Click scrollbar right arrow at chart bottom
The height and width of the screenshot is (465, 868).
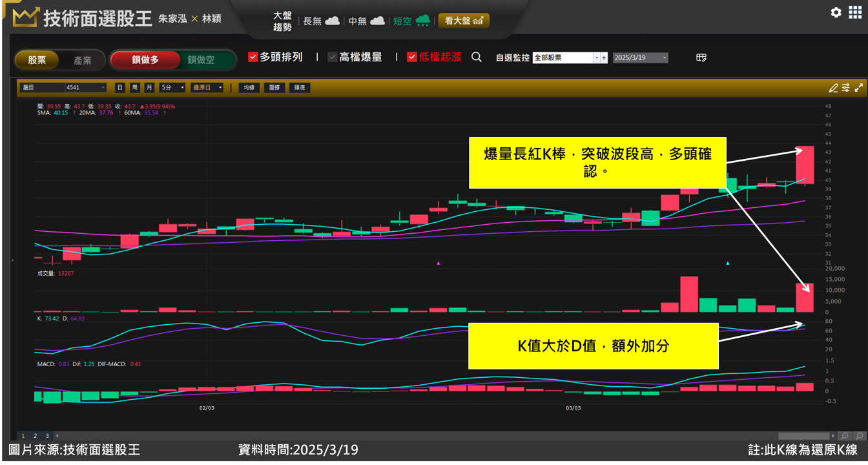[x=833, y=436]
